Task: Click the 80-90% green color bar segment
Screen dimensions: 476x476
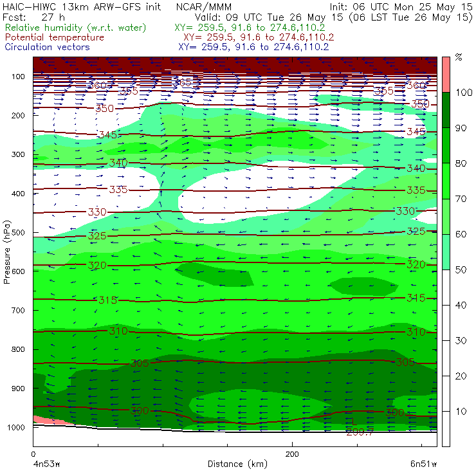Action: 446,145
